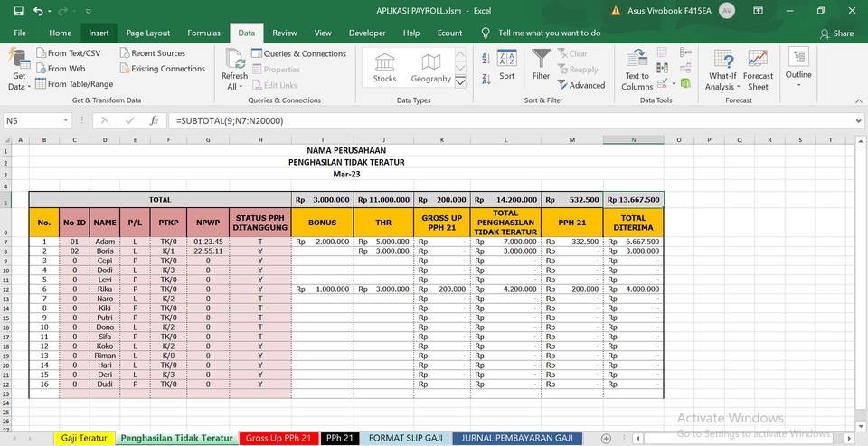Click the Manage Data Model icon

point(685,83)
